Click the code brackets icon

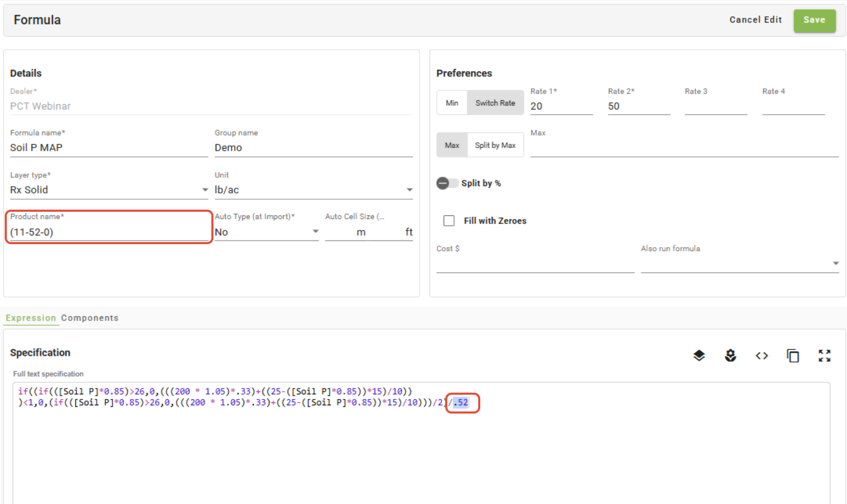pos(762,356)
